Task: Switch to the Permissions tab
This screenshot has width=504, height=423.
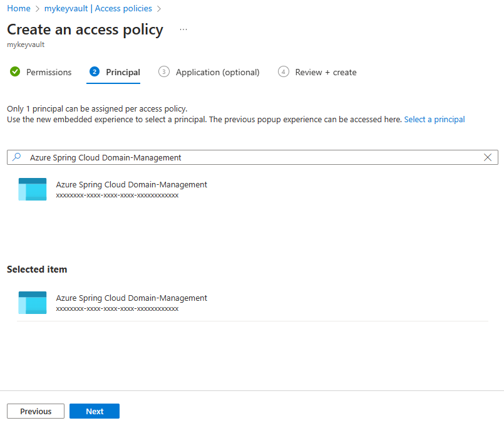Action: (x=49, y=72)
